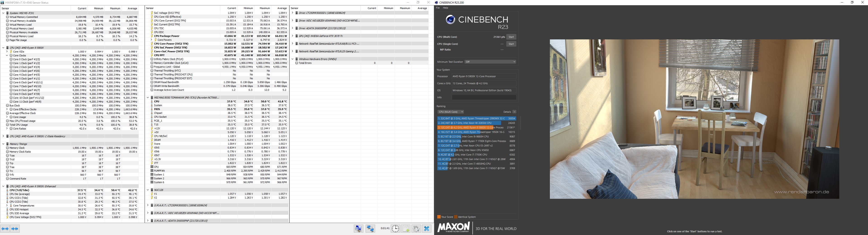Image resolution: width=868 pixels, height=235 pixels.
Task: Click the Processor field in Your System
Action: (x=484, y=77)
